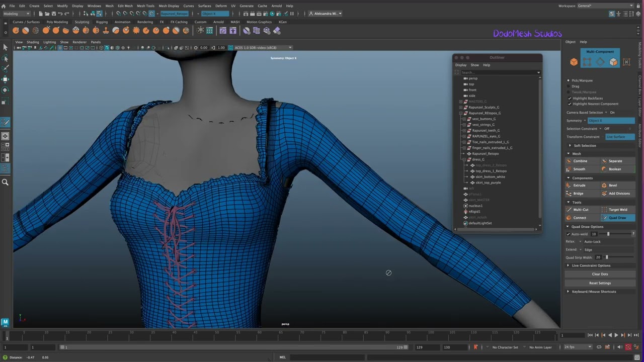Viewport: 644px width, 362px height.
Task: Open the Show menu in the Outliner
Action: [474, 65]
